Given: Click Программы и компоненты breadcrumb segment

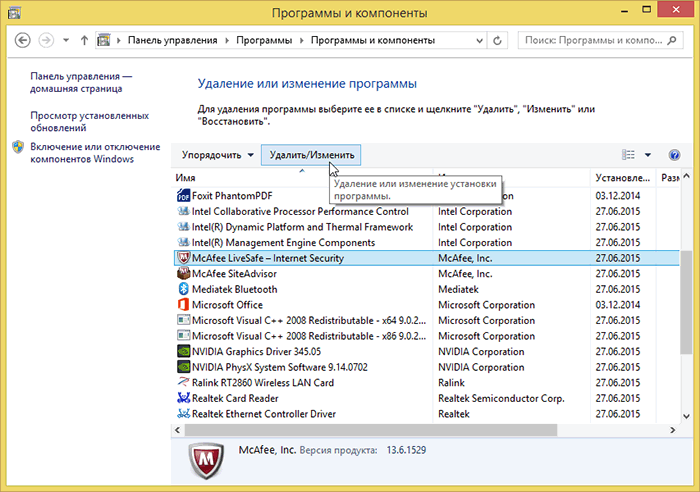Looking at the screenshot, I should pyautogui.click(x=373, y=40).
